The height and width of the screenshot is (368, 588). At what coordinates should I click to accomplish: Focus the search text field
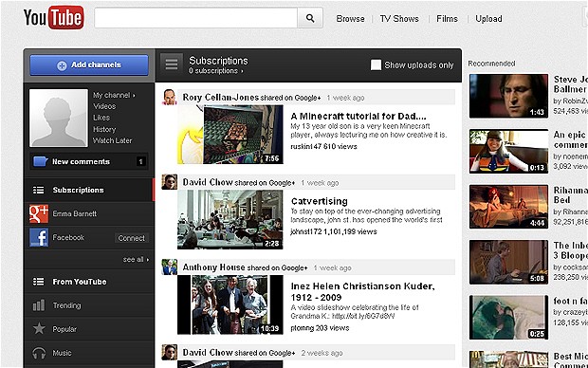195,18
